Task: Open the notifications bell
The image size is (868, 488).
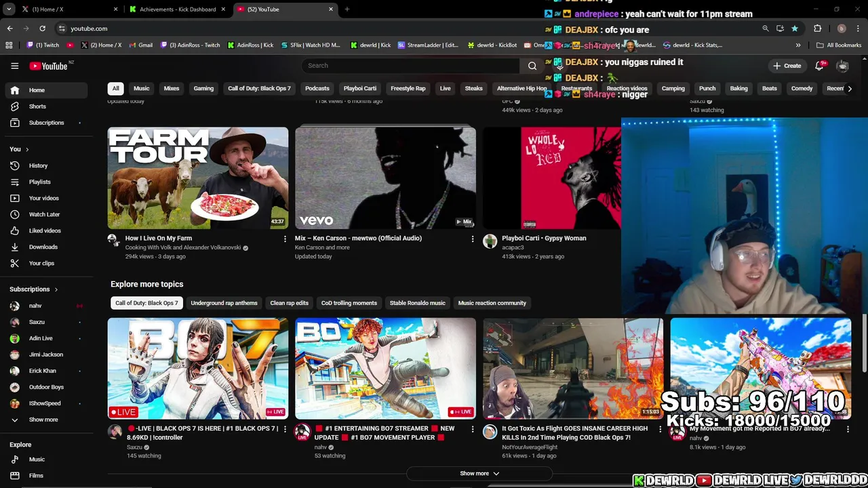Action: click(x=819, y=66)
